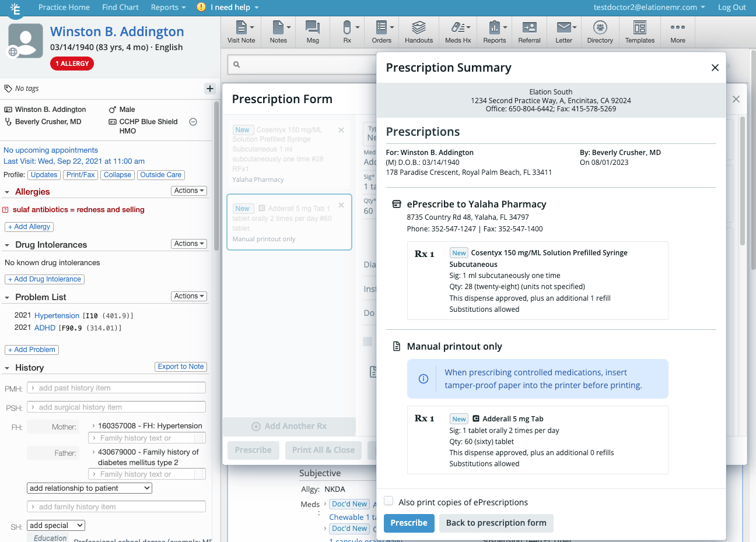Open the Orders toolbar icon
The width and height of the screenshot is (756, 542).
[x=381, y=32]
